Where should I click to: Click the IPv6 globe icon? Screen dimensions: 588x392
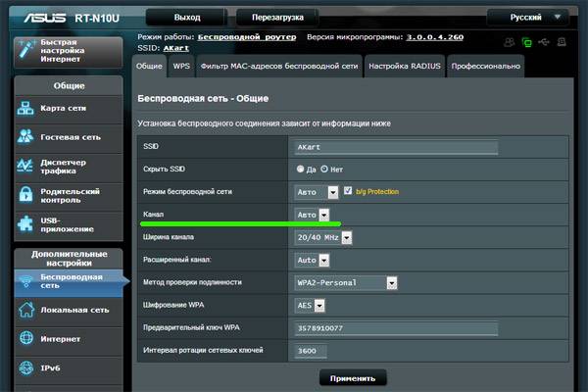pyautogui.click(x=26, y=368)
